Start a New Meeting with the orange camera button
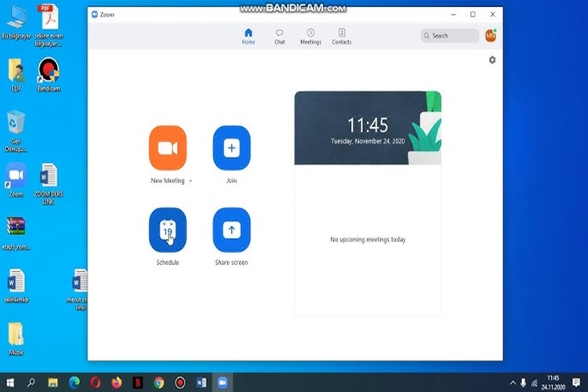This screenshot has width=588, height=392. (168, 148)
